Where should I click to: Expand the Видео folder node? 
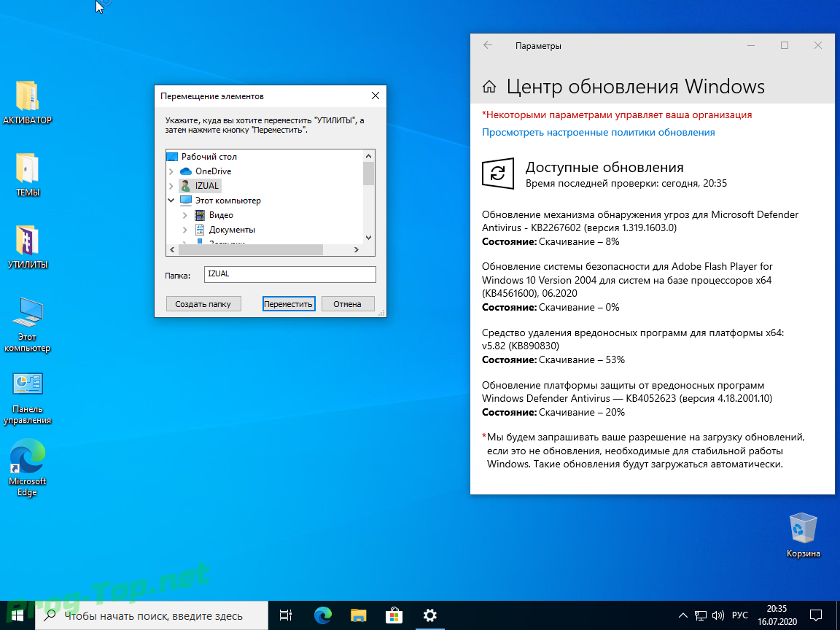[x=185, y=215]
